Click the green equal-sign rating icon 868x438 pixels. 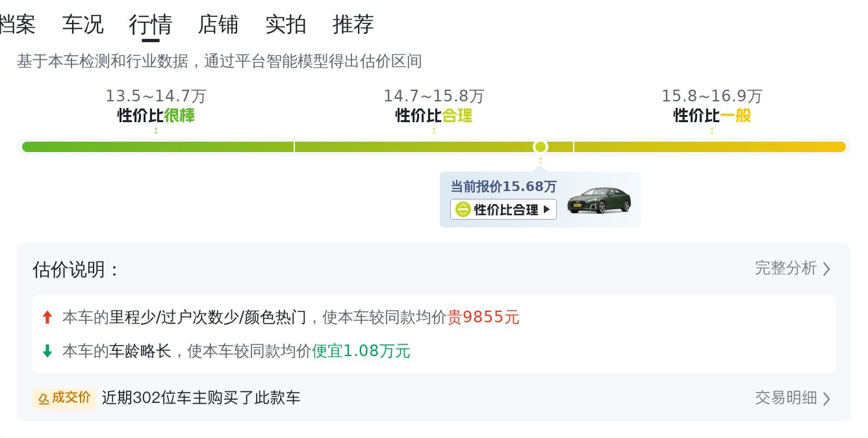[463, 209]
